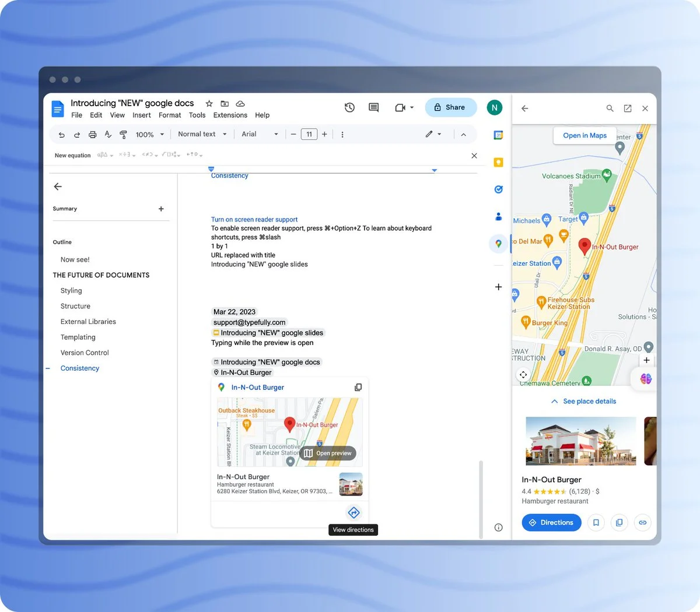Click the paint format roller icon
This screenshot has height=612, width=700.
coord(123,135)
